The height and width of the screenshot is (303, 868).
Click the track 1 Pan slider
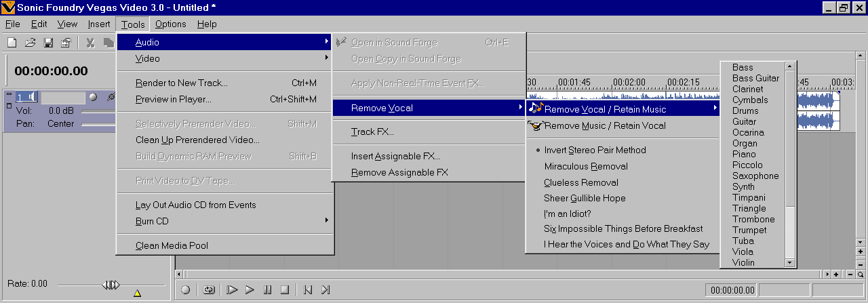point(98,124)
